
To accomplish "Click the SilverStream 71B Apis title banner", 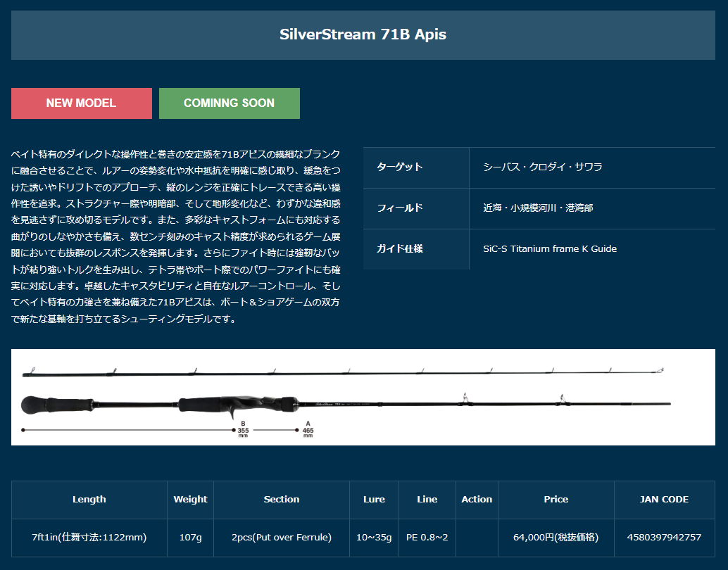I will 363,34.
